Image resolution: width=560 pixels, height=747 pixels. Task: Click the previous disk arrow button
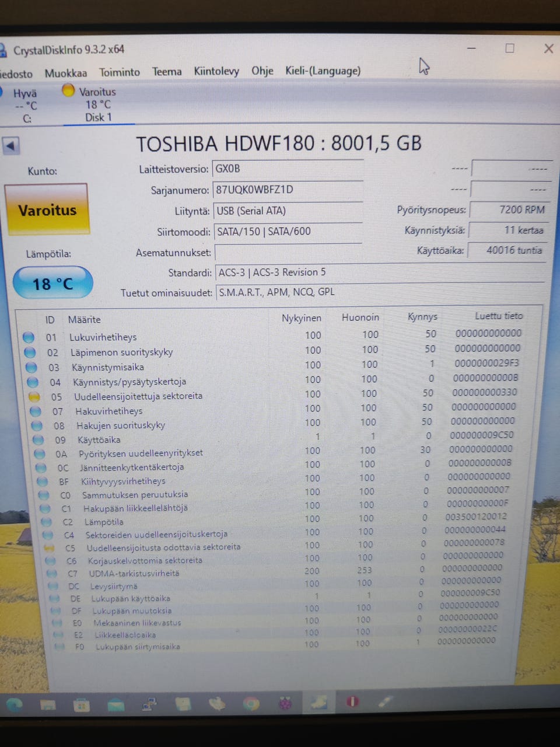pyautogui.click(x=10, y=146)
